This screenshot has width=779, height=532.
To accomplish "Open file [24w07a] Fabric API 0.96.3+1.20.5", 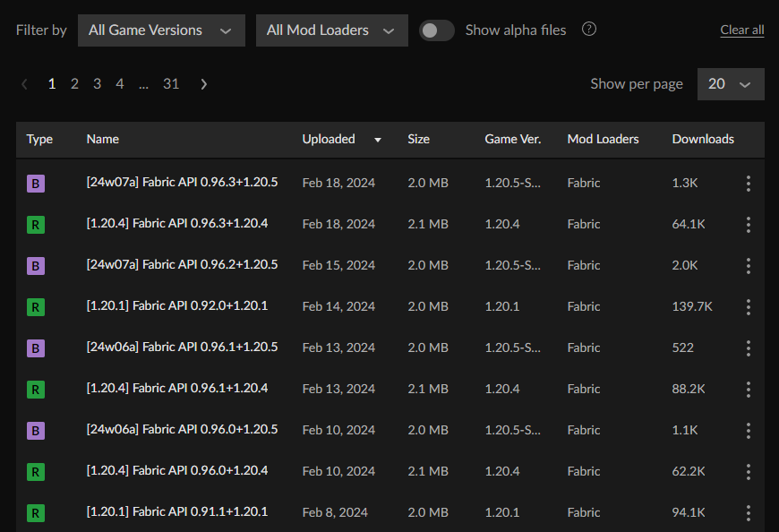I will click(182, 183).
